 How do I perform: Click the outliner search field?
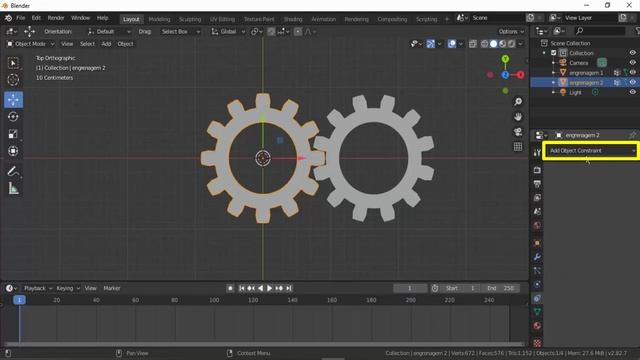tap(599, 31)
